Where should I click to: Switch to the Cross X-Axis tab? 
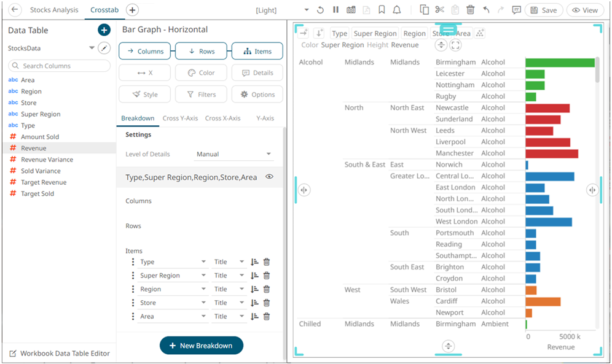(222, 118)
